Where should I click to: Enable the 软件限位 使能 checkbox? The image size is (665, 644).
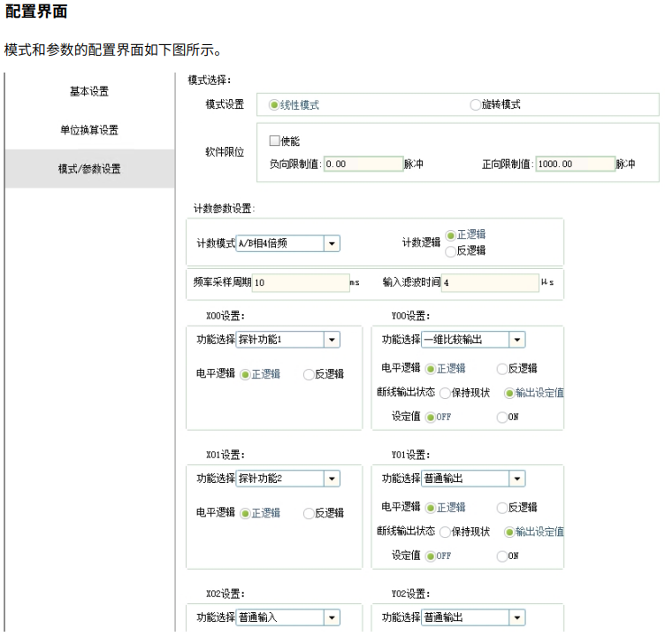point(274,141)
